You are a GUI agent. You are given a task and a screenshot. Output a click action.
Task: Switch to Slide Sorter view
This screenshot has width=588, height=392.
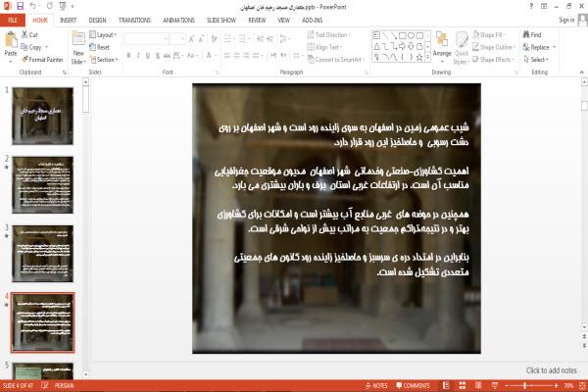coord(462,385)
